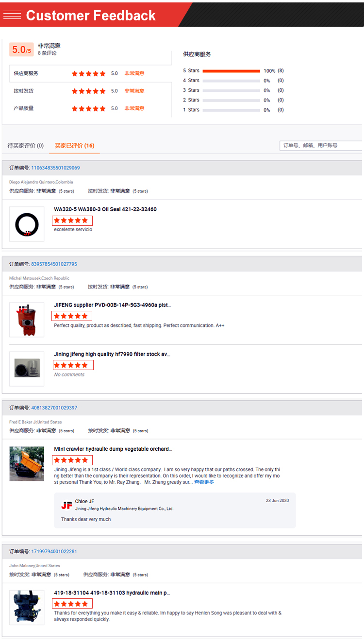Expand review with 查看更多 link
364x644 pixels.
pyautogui.click(x=204, y=482)
